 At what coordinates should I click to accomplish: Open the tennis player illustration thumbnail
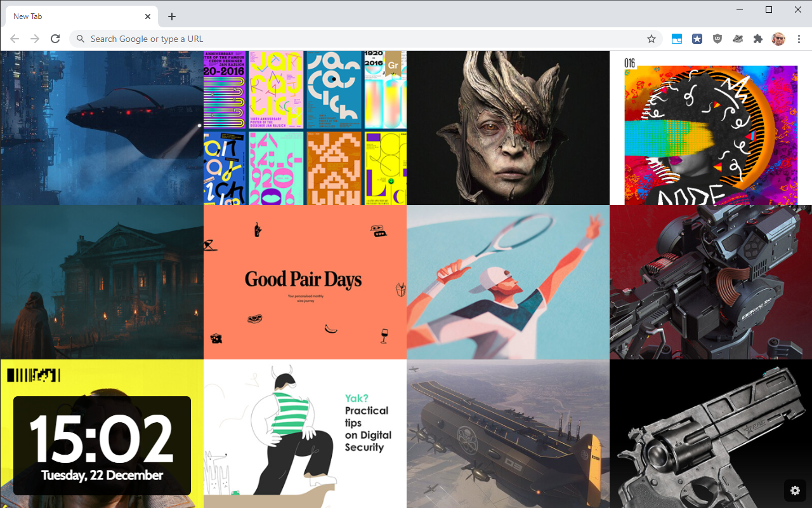pos(508,282)
